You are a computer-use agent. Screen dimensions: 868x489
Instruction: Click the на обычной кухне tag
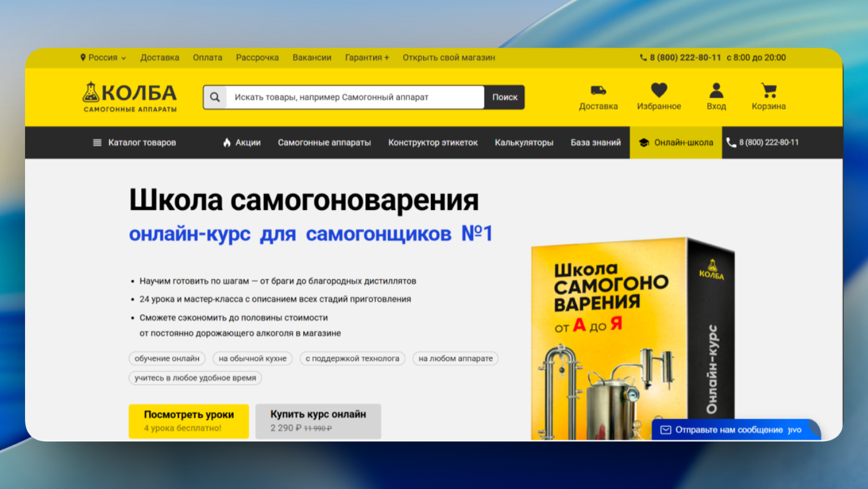click(x=253, y=358)
